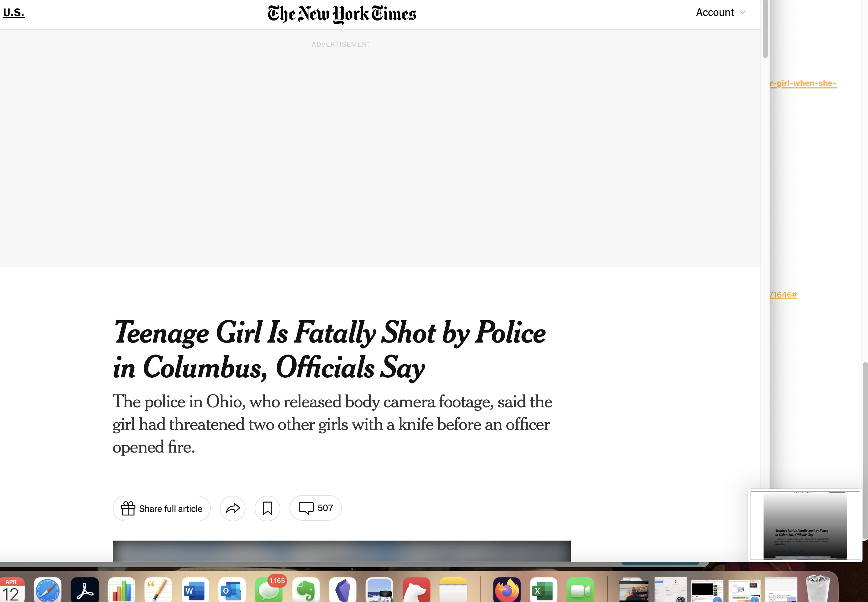The image size is (868, 602).
Task: Click the orange 71646# hyperlink
Action: (783, 295)
